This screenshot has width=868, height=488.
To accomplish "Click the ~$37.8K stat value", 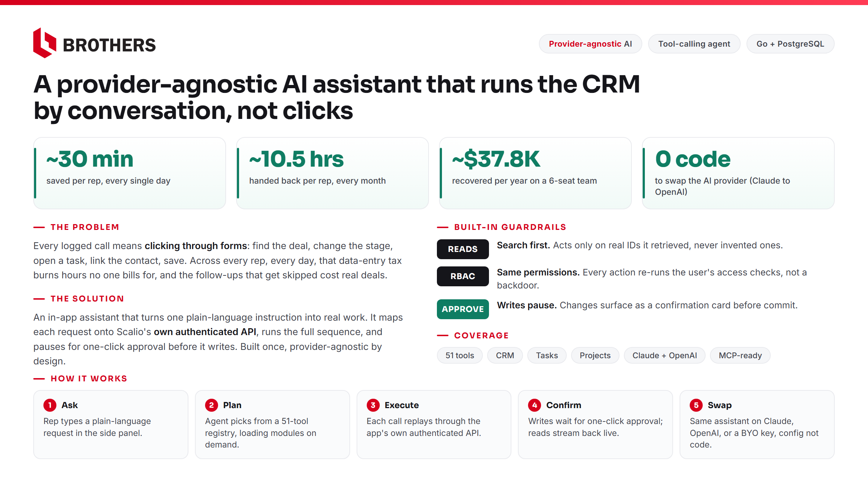I will pos(496,159).
